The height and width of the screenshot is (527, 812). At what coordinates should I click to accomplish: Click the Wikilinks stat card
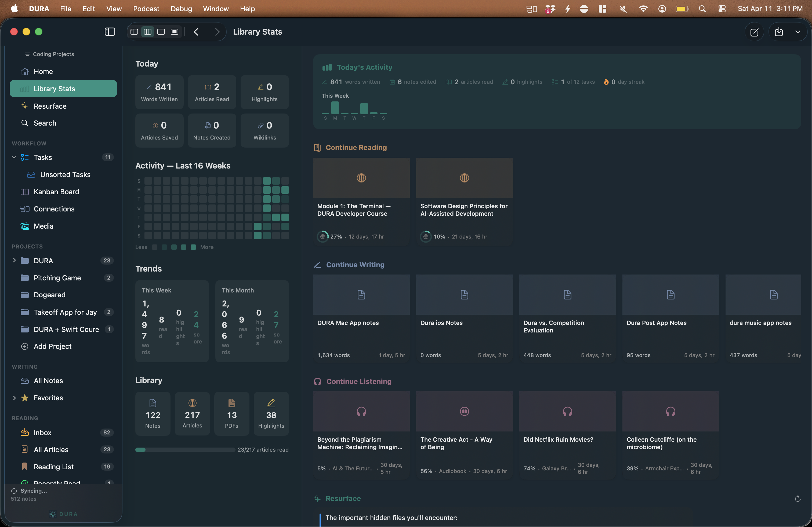tap(264, 131)
